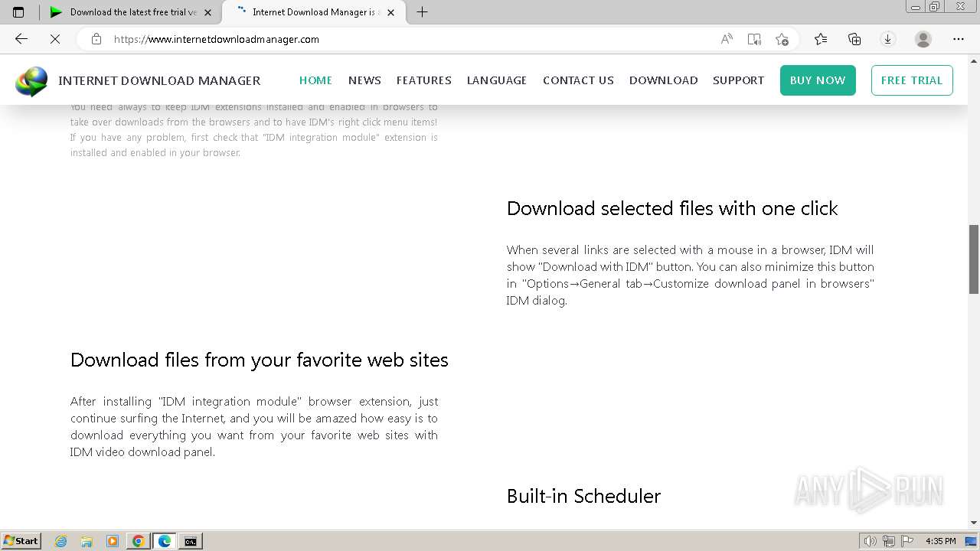Open FEATURES in site navigation
980x551 pixels.
(424, 80)
